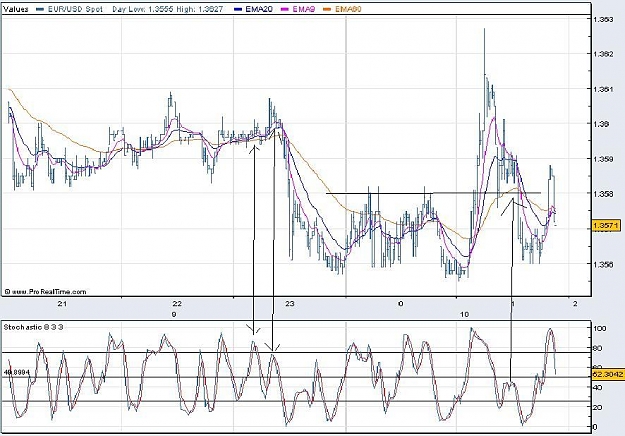Image resolution: width=625 pixels, height=436 pixels.
Task: Click the 22 hour label on time axis
Action: [x=177, y=304]
